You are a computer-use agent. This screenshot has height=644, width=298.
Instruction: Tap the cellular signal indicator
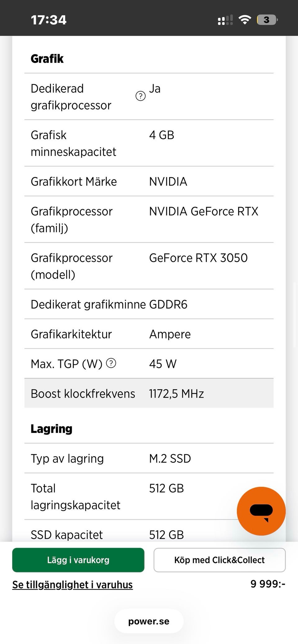pyautogui.click(x=225, y=20)
